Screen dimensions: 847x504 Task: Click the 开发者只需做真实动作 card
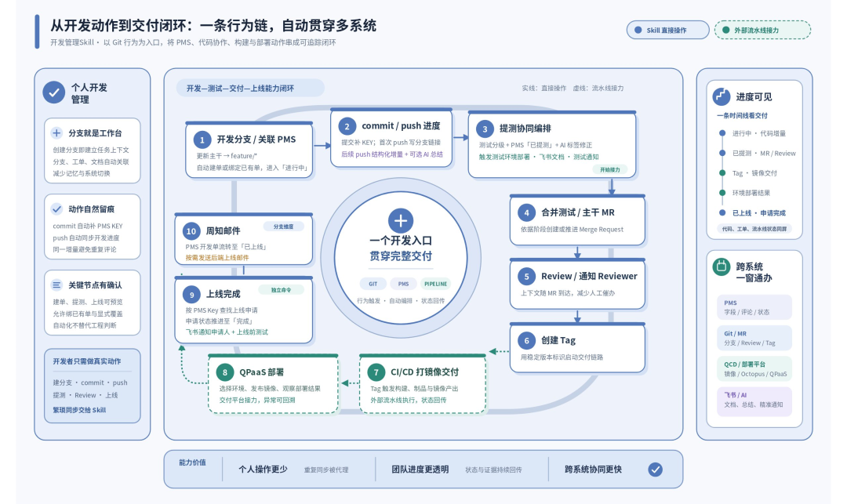click(x=93, y=386)
